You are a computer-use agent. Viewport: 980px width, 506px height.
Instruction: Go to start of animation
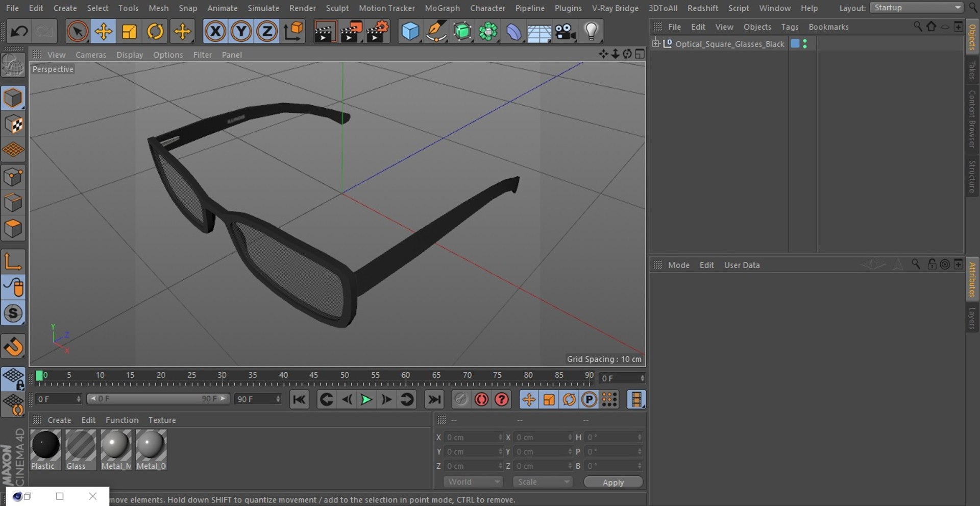click(299, 399)
